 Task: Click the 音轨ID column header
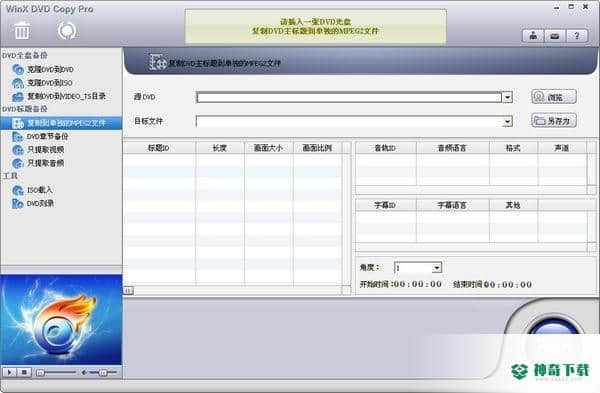[385, 148]
